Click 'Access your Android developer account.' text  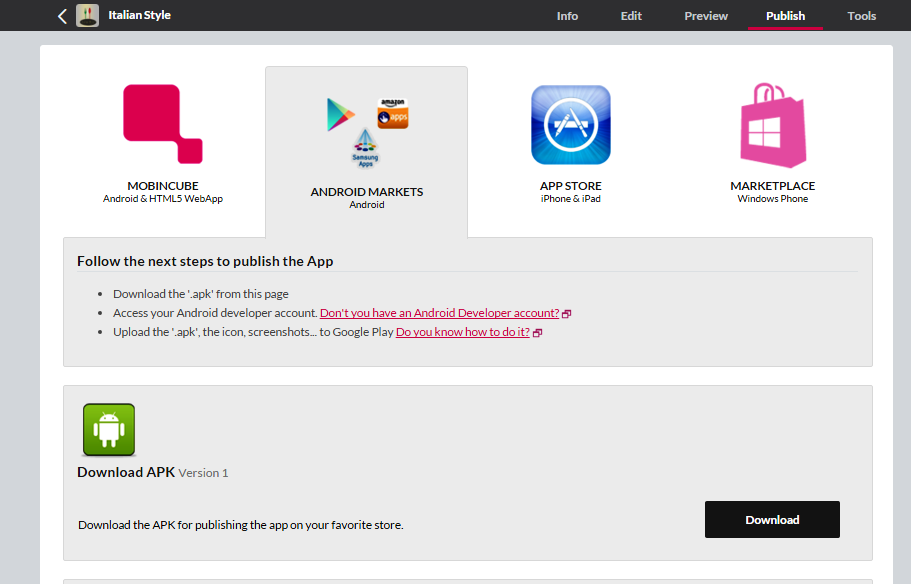215,313
